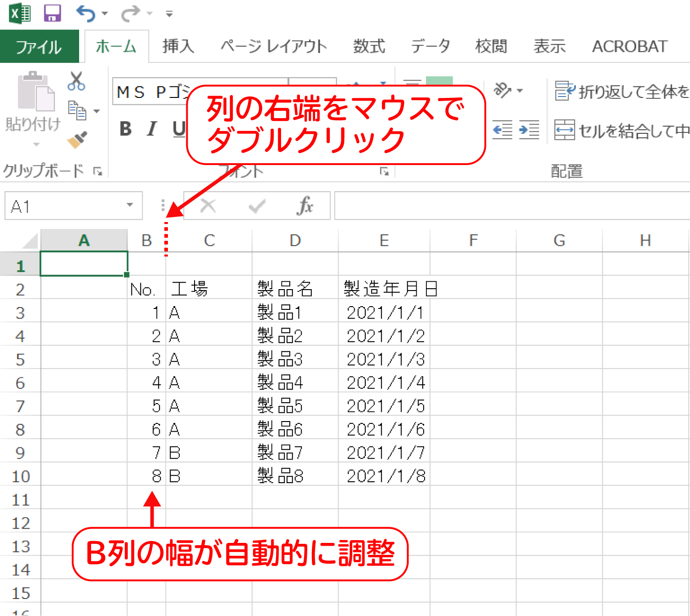Select row 1 header
Image resolution: width=690 pixels, height=616 pixels.
(20, 264)
